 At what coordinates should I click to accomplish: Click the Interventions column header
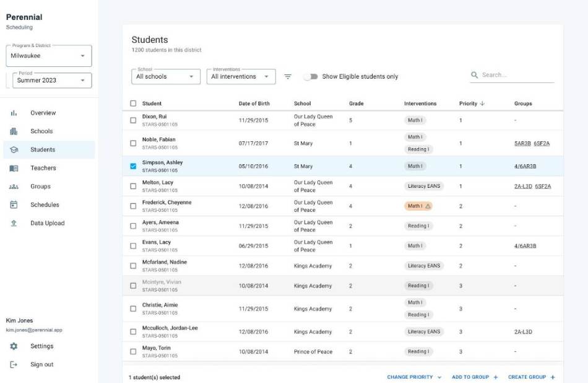420,103
